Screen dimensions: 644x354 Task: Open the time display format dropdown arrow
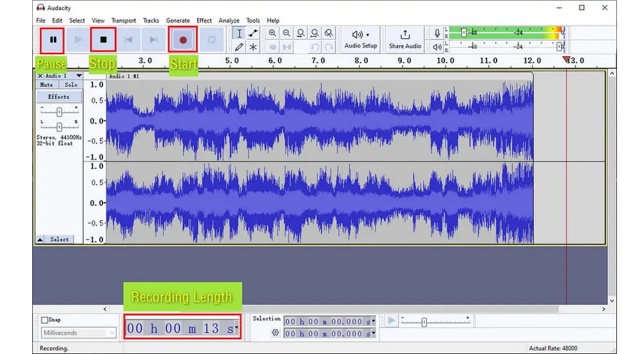tap(236, 328)
